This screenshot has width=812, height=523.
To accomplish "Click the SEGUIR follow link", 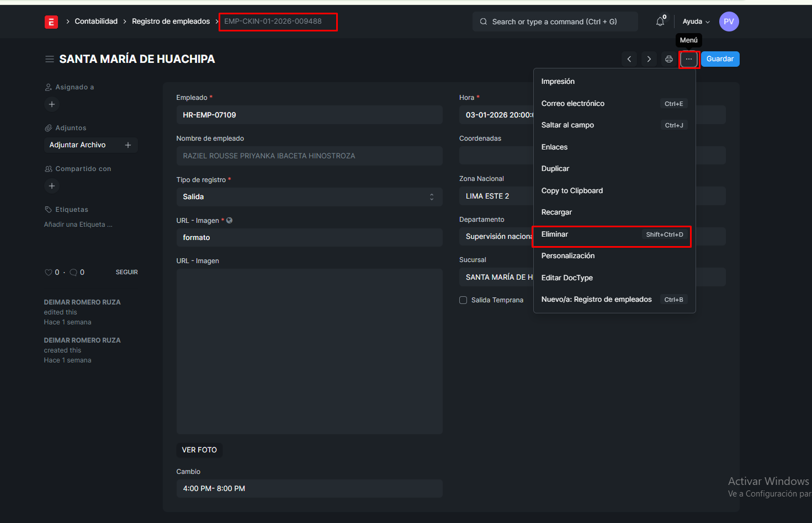I will coord(127,273).
